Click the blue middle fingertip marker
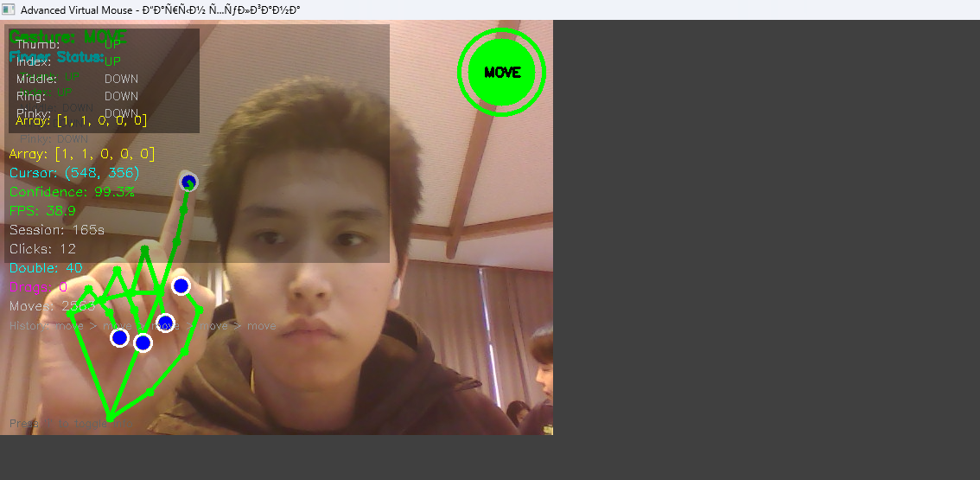 pos(165,323)
